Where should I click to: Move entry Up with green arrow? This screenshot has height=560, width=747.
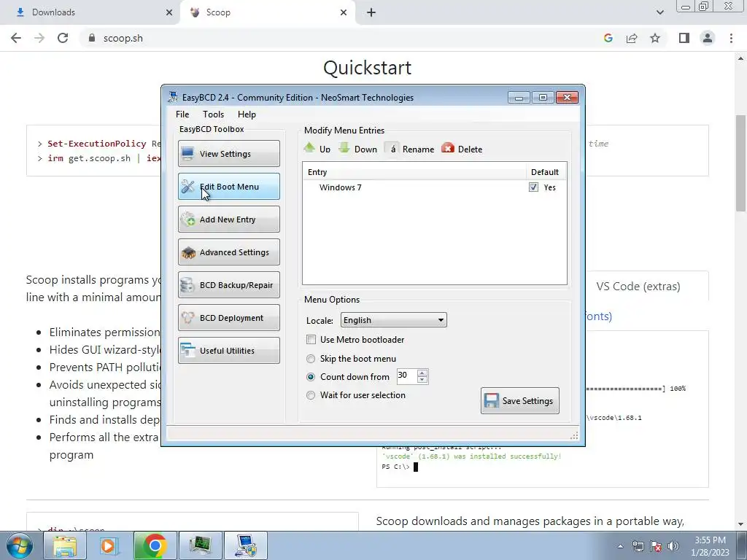pos(317,149)
